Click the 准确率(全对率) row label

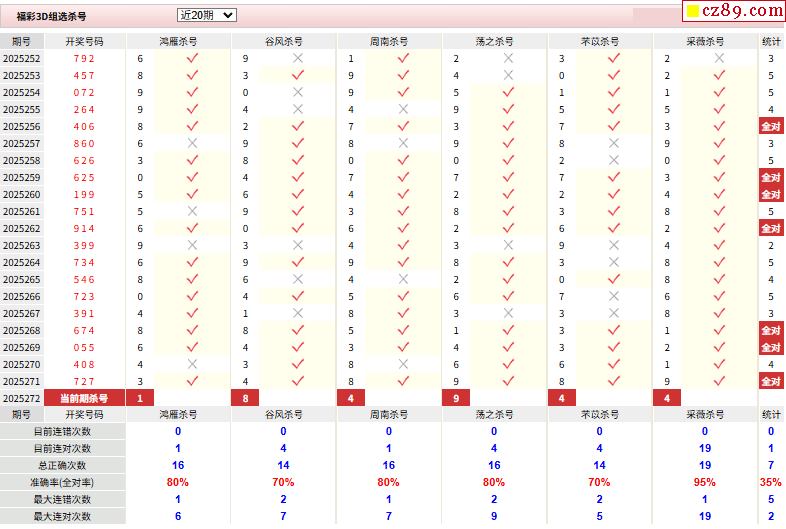tap(63, 482)
